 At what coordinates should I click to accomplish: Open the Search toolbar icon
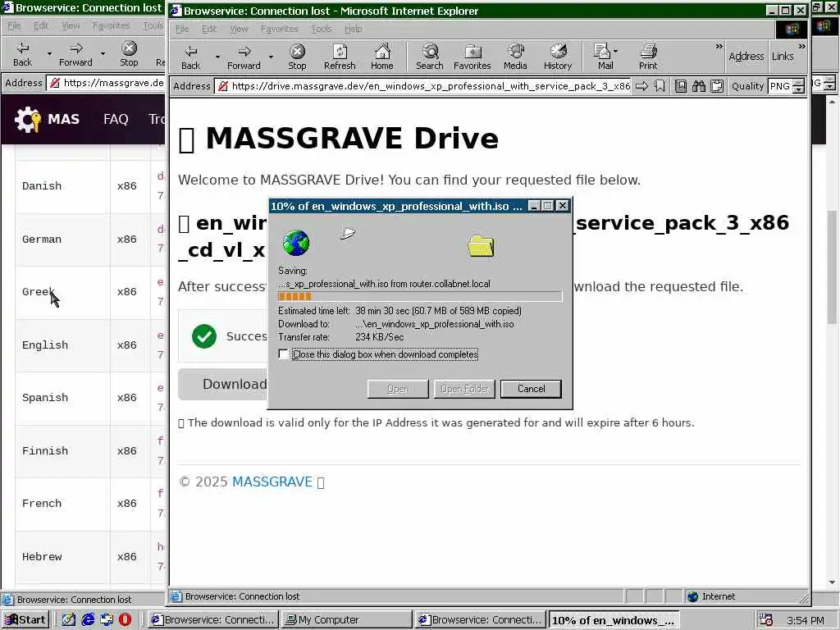(x=430, y=57)
